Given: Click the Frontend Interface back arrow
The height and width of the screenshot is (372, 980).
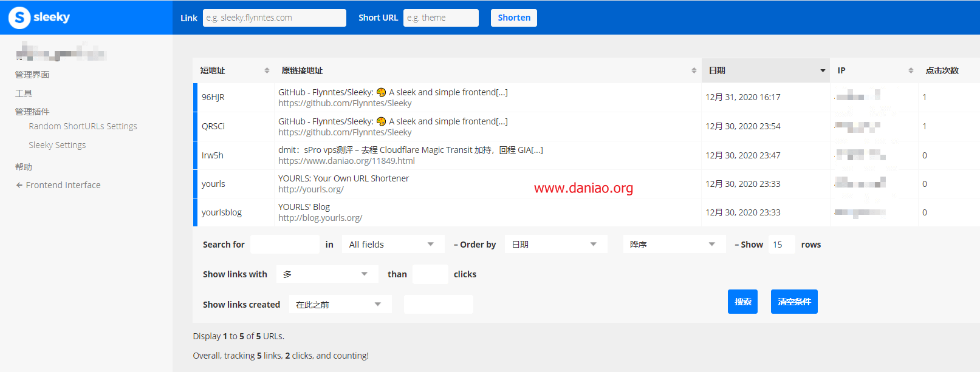Looking at the screenshot, I should point(19,185).
